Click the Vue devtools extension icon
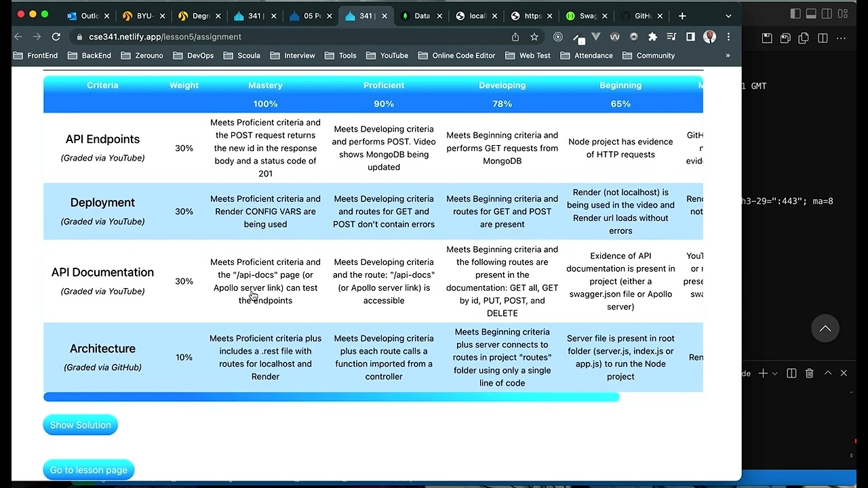Viewport: 868px width, 488px height. (595, 37)
